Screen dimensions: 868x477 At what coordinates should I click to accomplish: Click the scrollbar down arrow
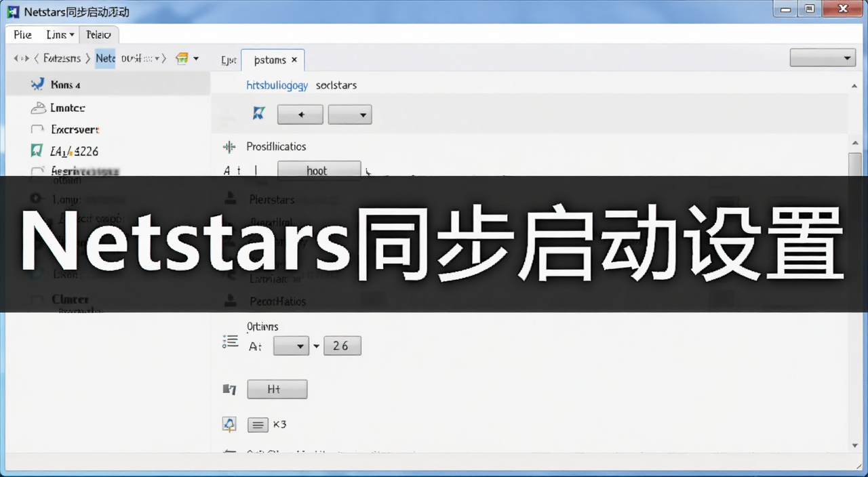(x=855, y=445)
